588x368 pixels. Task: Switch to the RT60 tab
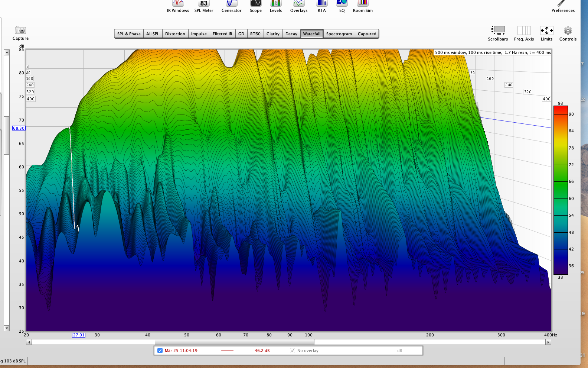(255, 34)
